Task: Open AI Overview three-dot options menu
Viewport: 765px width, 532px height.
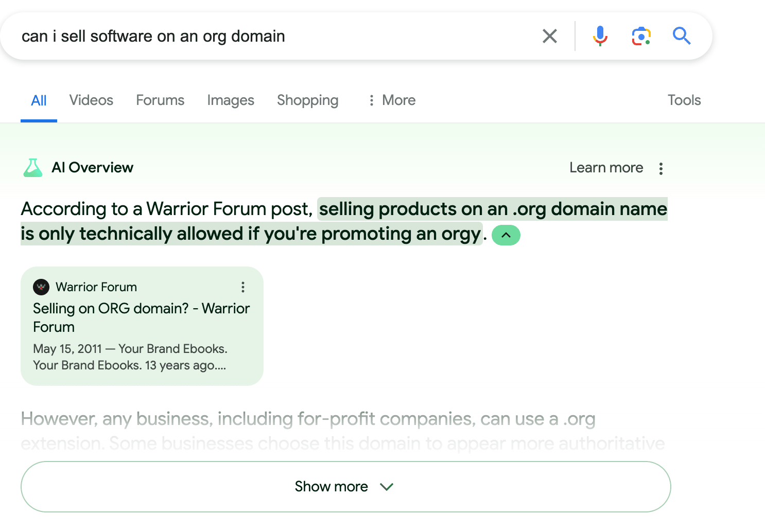Action: [661, 169]
